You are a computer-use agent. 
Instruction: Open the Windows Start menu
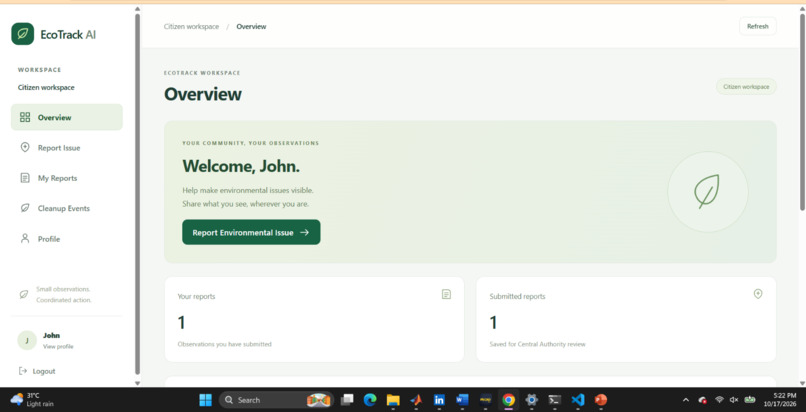point(205,400)
